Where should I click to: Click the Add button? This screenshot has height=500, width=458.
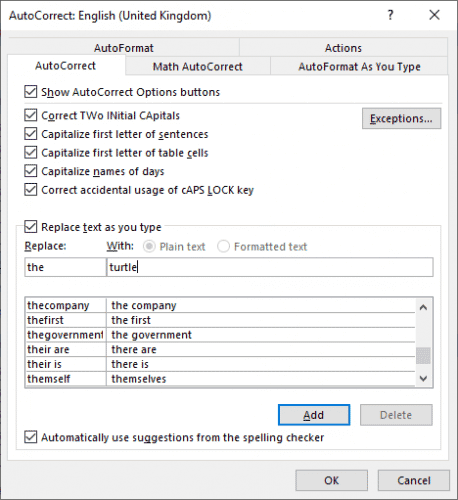314,415
